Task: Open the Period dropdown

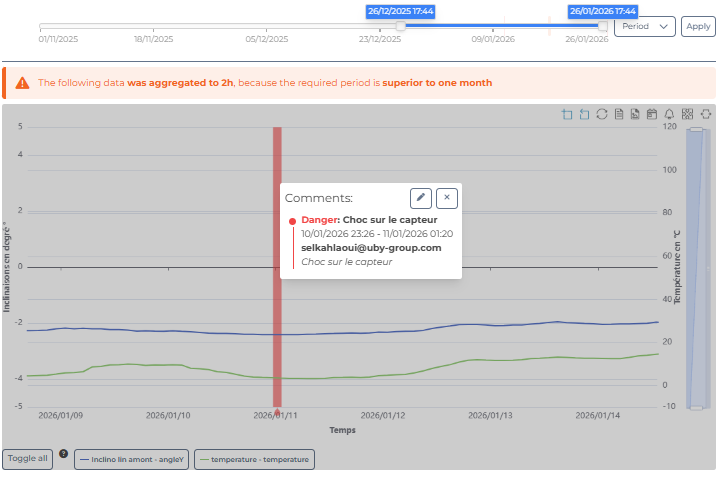Action: click(x=645, y=27)
